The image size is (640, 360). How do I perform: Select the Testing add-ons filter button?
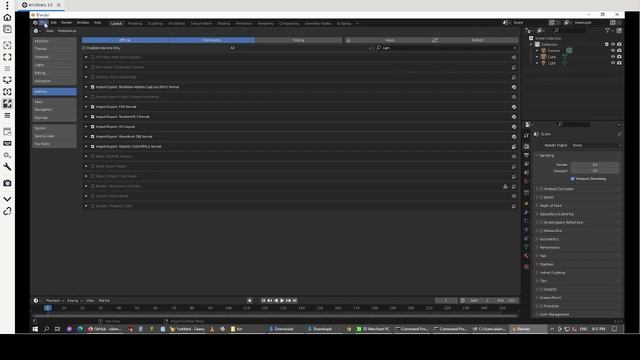pos(298,40)
